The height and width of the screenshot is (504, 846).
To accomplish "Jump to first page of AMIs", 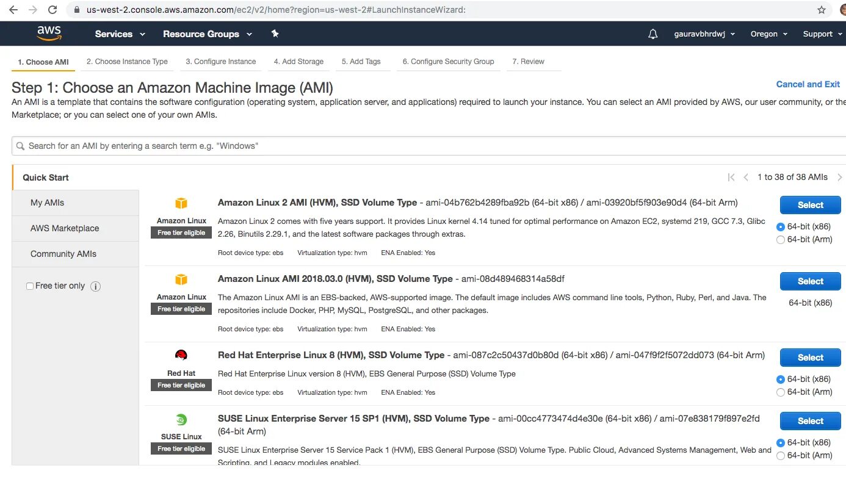I will point(731,177).
